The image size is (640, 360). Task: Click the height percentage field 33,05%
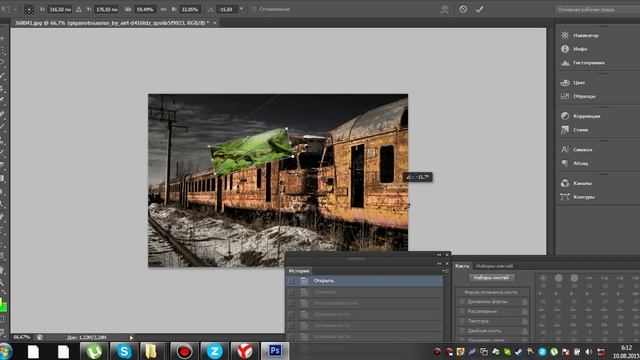tap(190, 9)
